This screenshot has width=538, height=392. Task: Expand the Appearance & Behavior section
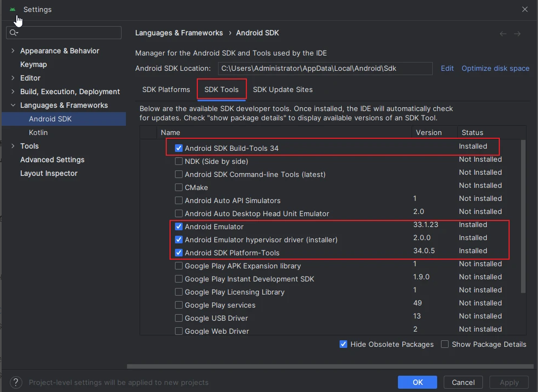click(13, 51)
